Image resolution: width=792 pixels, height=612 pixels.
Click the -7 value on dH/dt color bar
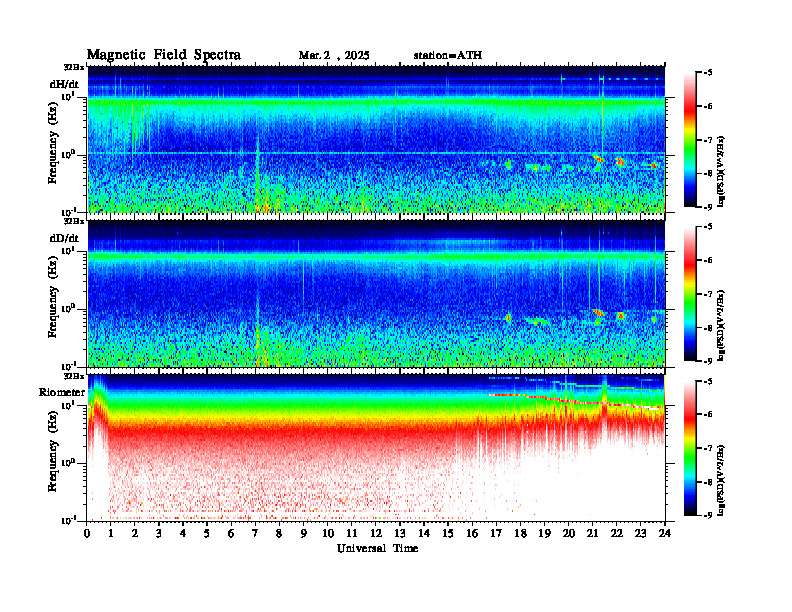click(x=708, y=140)
